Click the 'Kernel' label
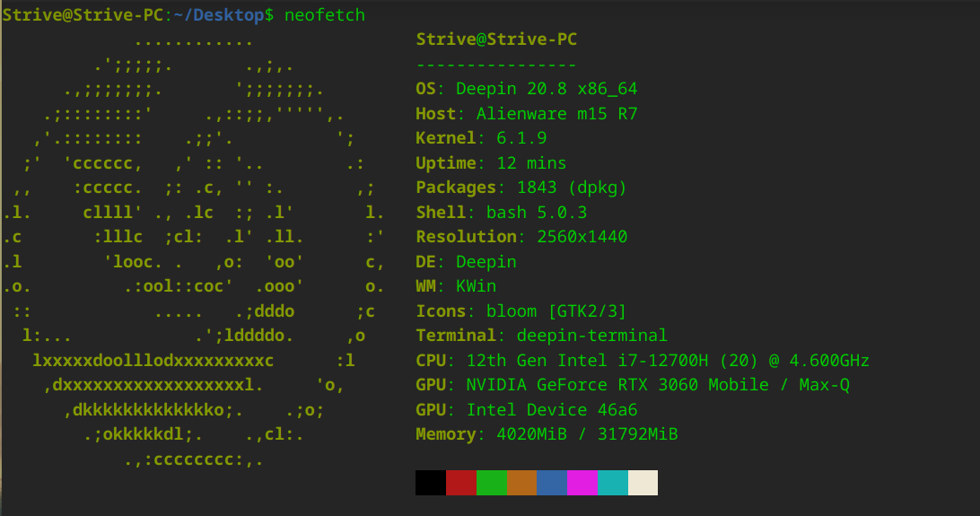This screenshot has width=980, height=516. (x=446, y=138)
